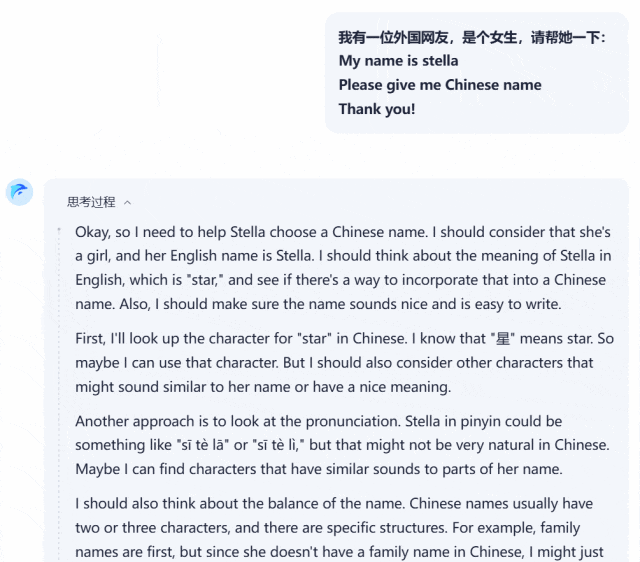Click the paragraph starting "Okay, so I need"
This screenshot has width=640, height=562.
(x=343, y=268)
